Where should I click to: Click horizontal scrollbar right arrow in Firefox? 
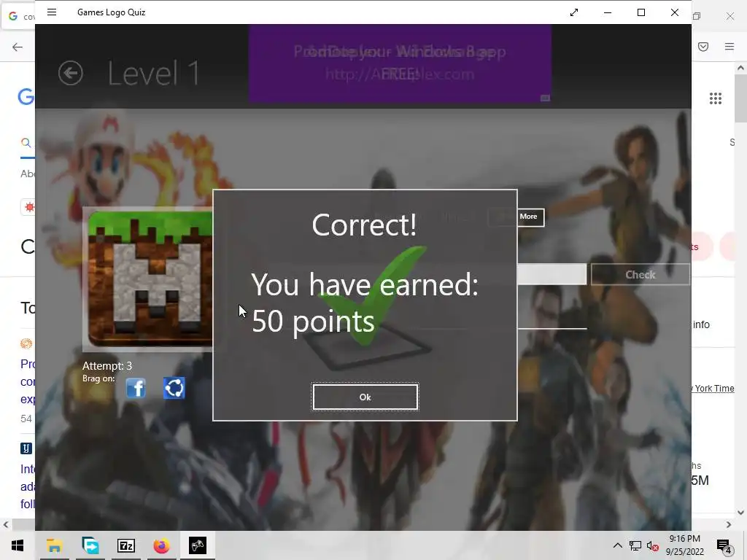pos(729,524)
